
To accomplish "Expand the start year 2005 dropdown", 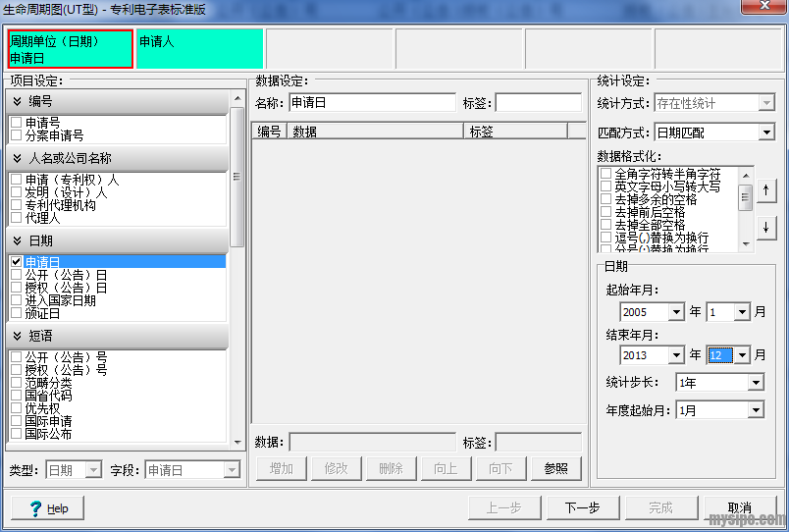I will (x=676, y=312).
